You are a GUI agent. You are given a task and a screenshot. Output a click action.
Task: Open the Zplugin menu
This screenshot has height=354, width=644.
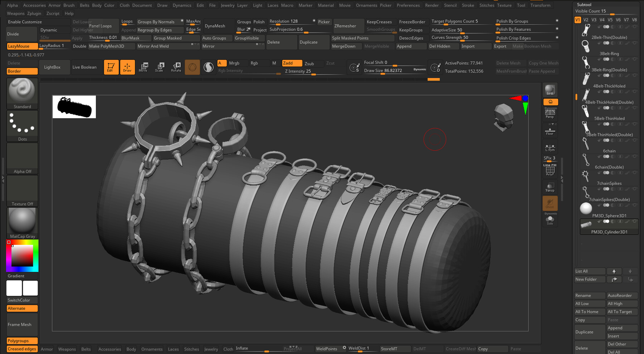34,14
